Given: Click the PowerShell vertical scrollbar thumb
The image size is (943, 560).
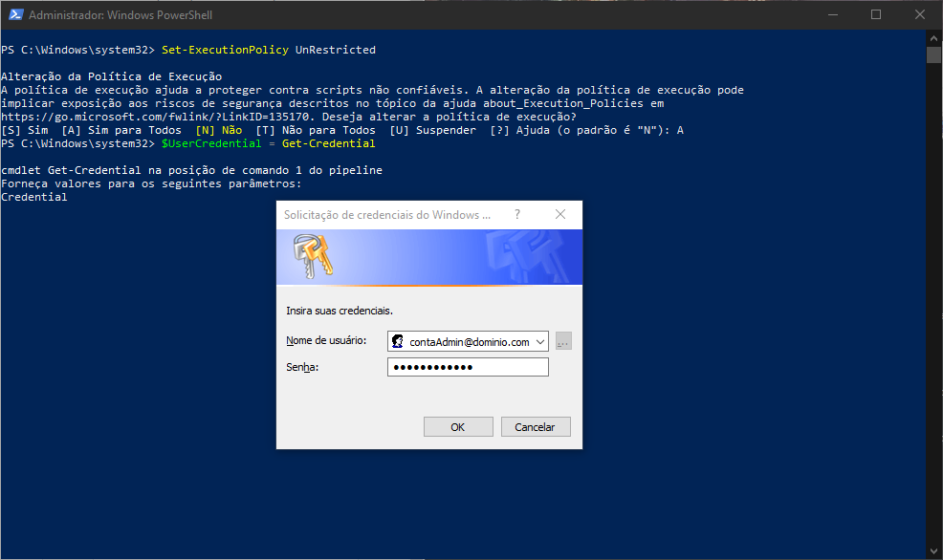Looking at the screenshot, I should point(933,54).
